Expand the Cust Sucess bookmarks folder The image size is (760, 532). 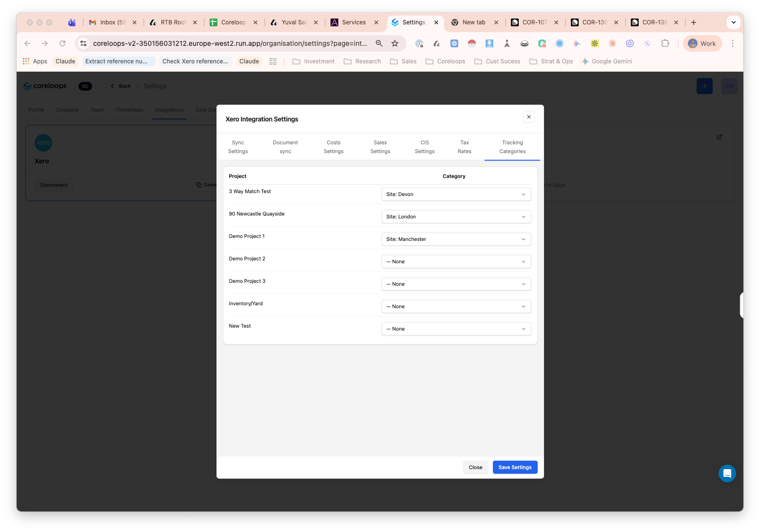497,61
